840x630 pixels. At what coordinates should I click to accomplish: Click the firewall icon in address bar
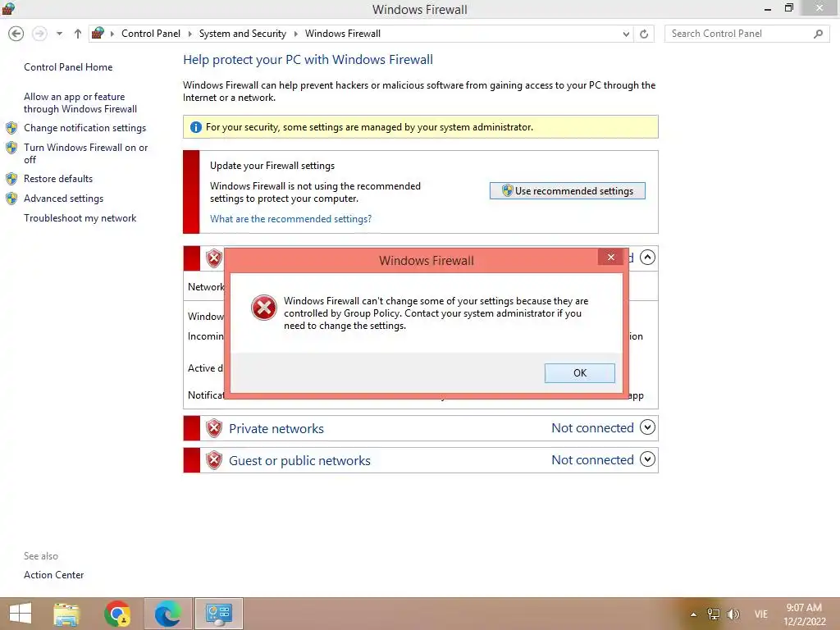pyautogui.click(x=98, y=33)
